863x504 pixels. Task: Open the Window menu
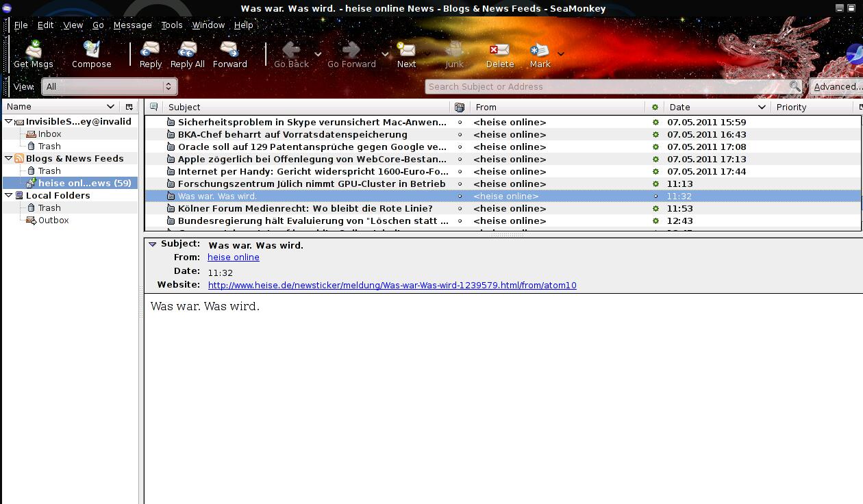point(208,25)
